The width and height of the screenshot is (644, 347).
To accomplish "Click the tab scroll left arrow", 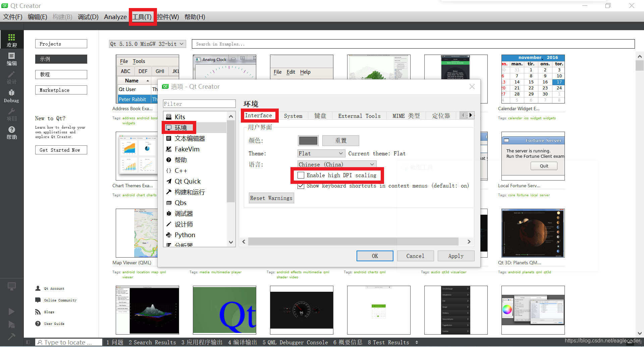I will (x=463, y=115).
